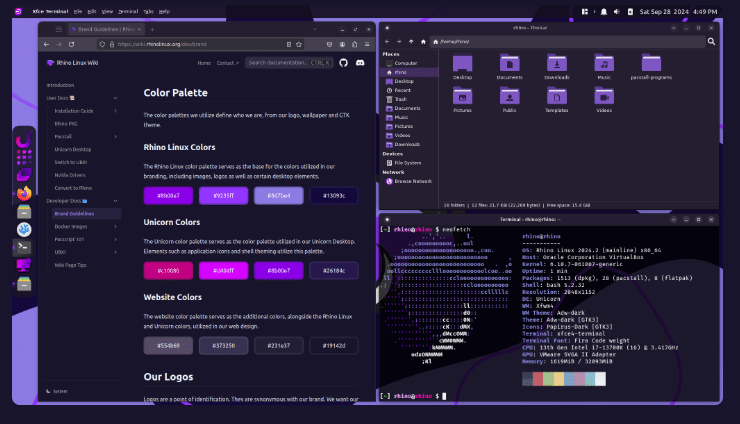740x424 pixels.
Task: Click the notification bell in top panel
Action: [x=604, y=11]
